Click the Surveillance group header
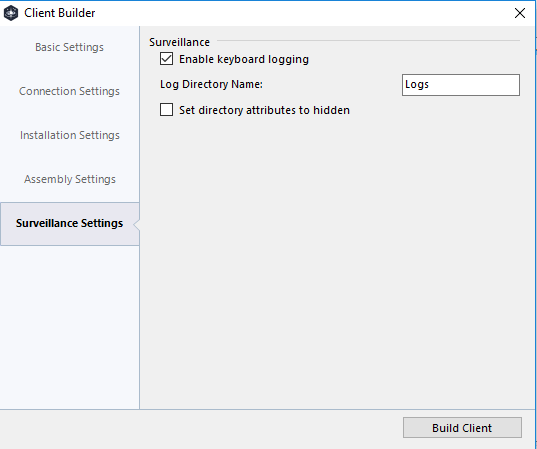 point(179,42)
